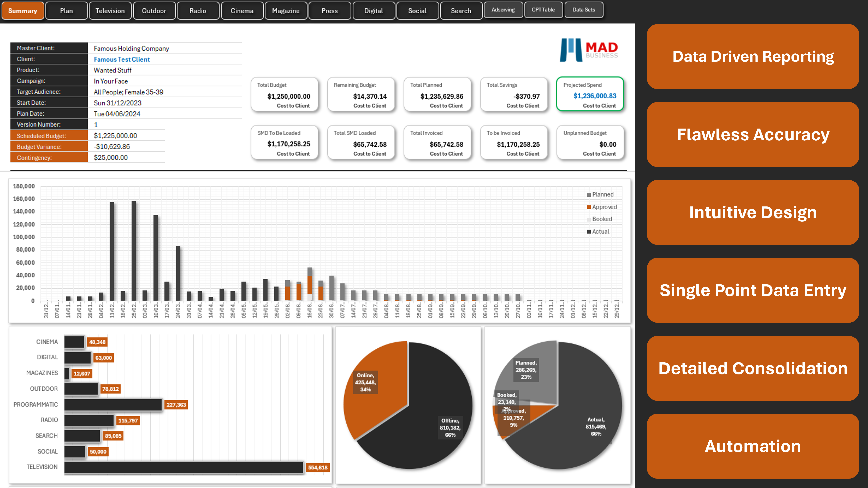Click the Famous Test Client link
The height and width of the screenshot is (488, 868).
click(x=122, y=59)
